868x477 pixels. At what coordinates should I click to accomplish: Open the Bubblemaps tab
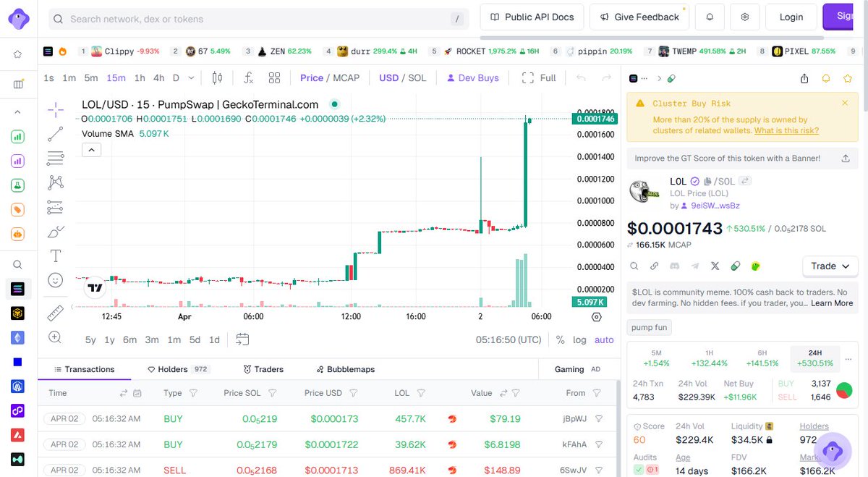pyautogui.click(x=346, y=369)
